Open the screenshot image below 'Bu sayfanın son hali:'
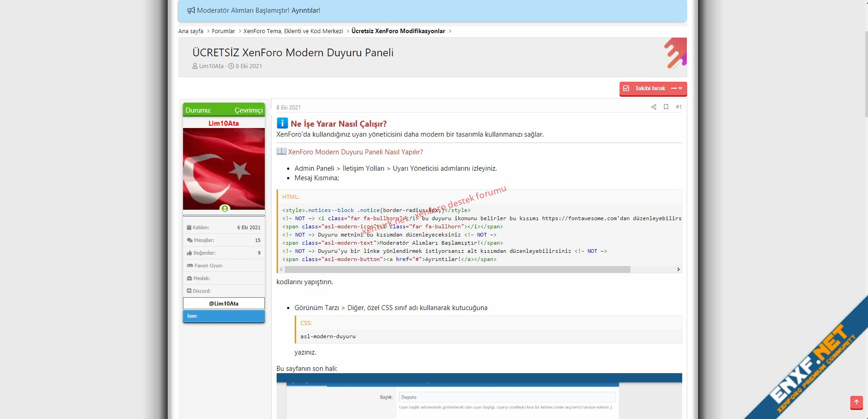 (479, 396)
